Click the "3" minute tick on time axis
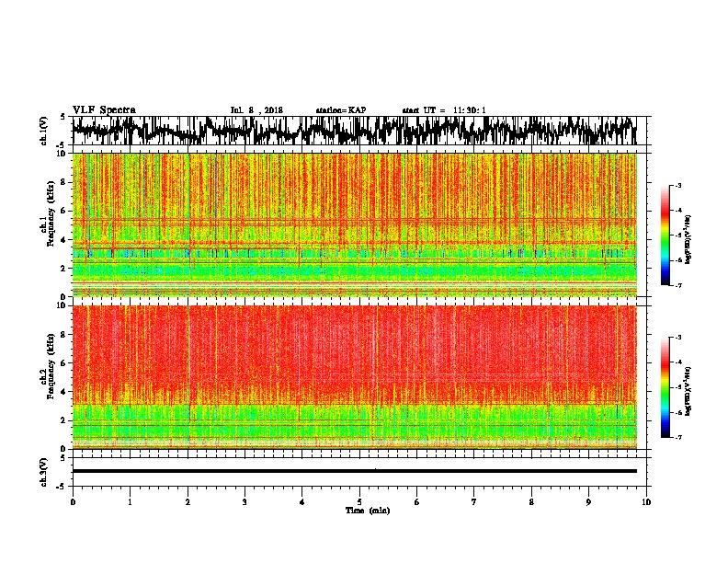 pyautogui.click(x=245, y=502)
